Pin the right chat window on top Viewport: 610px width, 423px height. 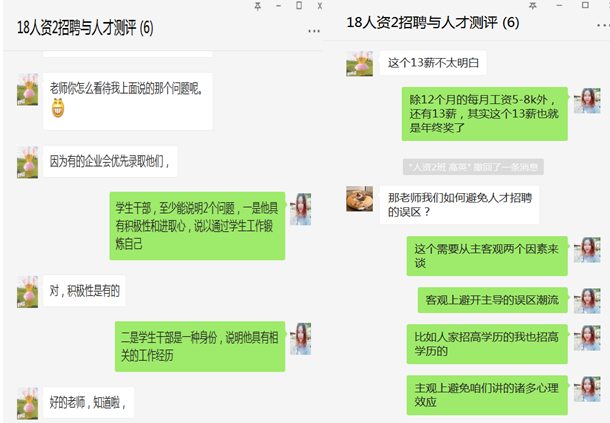pos(533,5)
